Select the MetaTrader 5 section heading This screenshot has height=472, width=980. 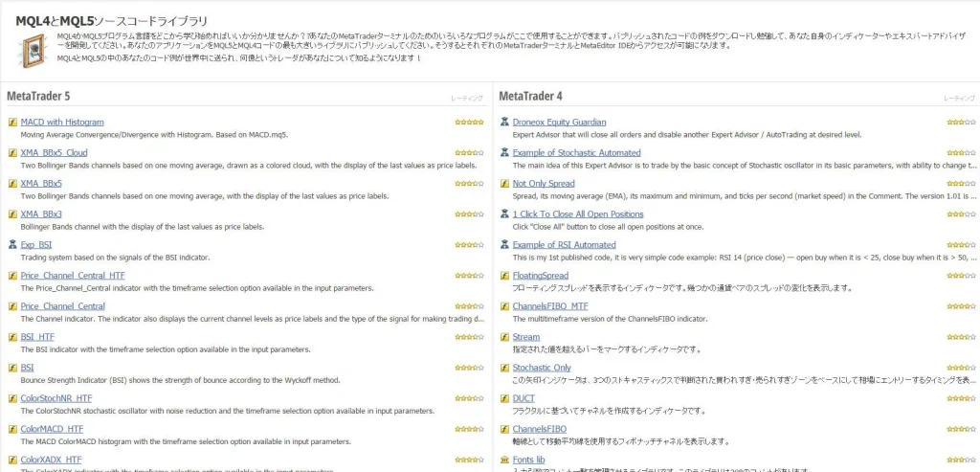[38, 97]
